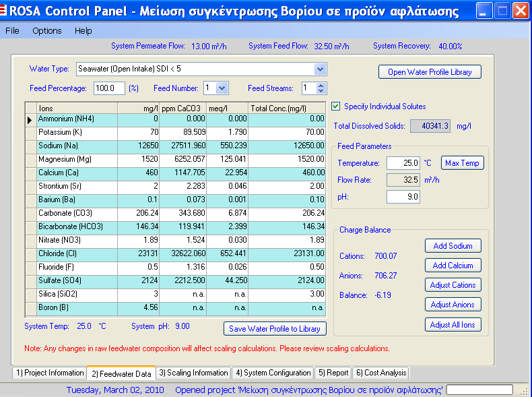Screen dimensions: 532x397
Task: Open Water Profile Library
Action: 430,72
